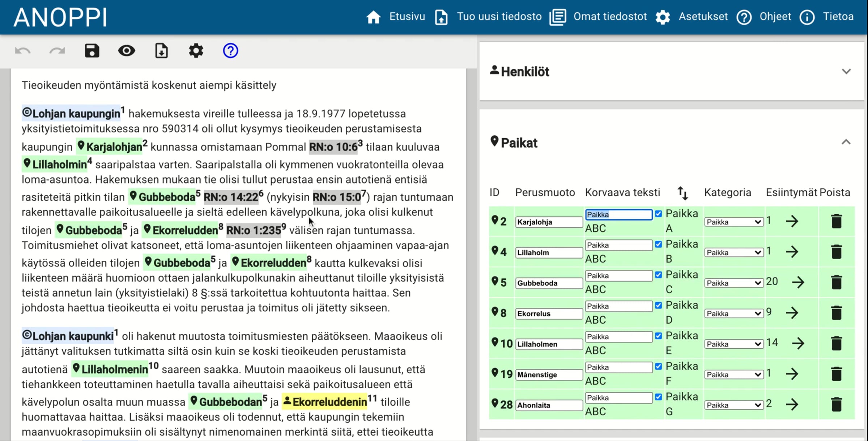868x441 pixels.
Task: Save the document with floppy disk icon
Action: pos(92,51)
